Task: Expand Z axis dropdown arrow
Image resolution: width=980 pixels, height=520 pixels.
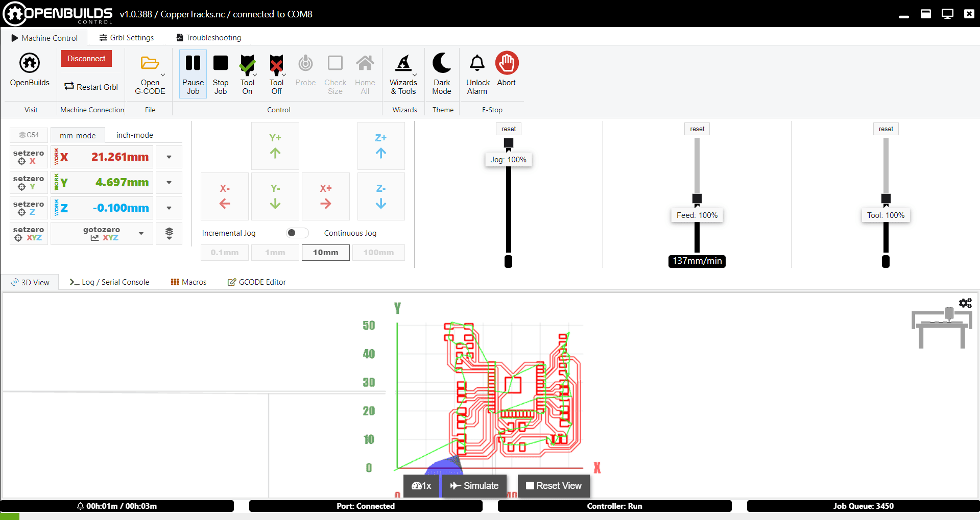Action: tap(169, 208)
